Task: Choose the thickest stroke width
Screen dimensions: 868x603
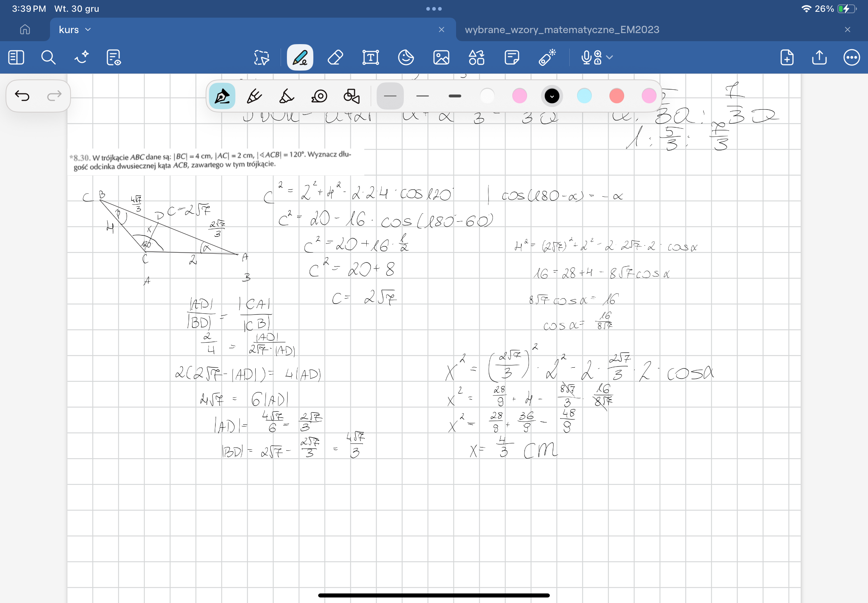Action: [x=455, y=96]
